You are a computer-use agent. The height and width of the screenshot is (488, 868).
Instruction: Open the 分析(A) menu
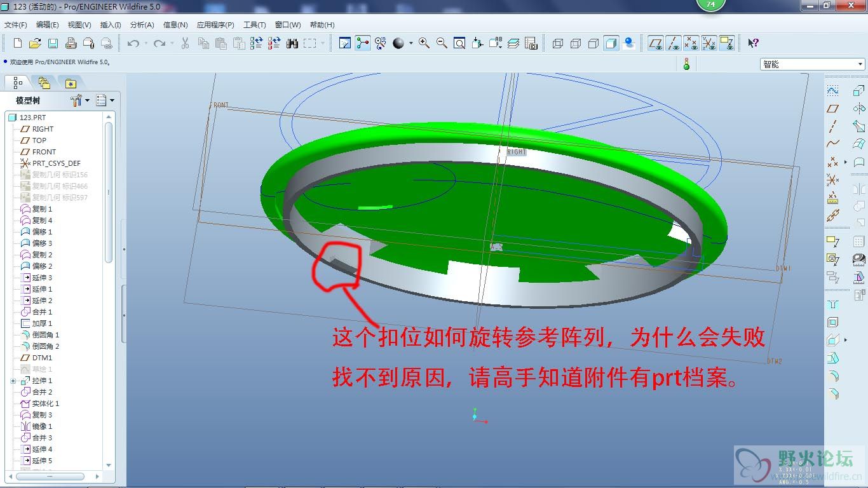(x=142, y=25)
